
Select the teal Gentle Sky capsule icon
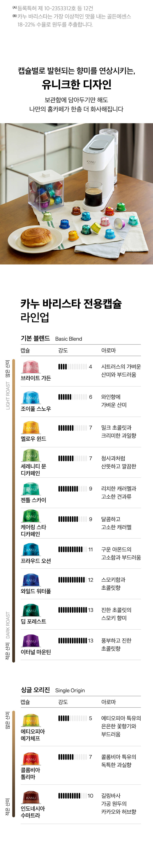[31, 489]
